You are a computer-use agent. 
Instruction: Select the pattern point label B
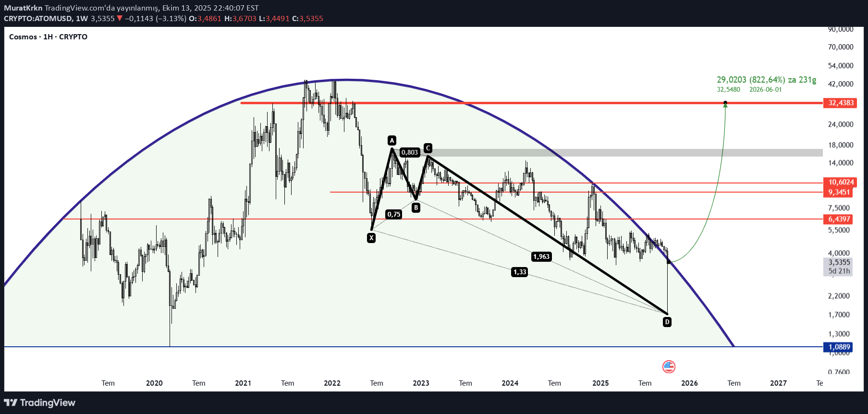point(416,208)
